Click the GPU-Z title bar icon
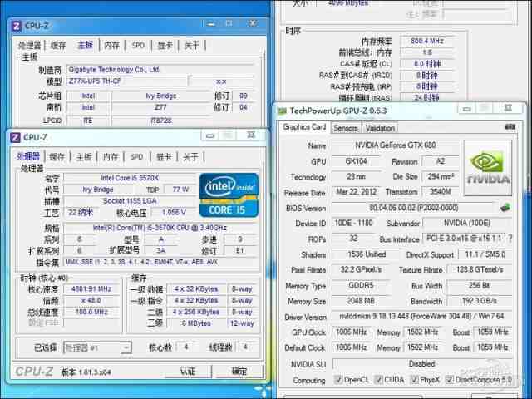Viewport: 532px width, 399px height. point(282,111)
